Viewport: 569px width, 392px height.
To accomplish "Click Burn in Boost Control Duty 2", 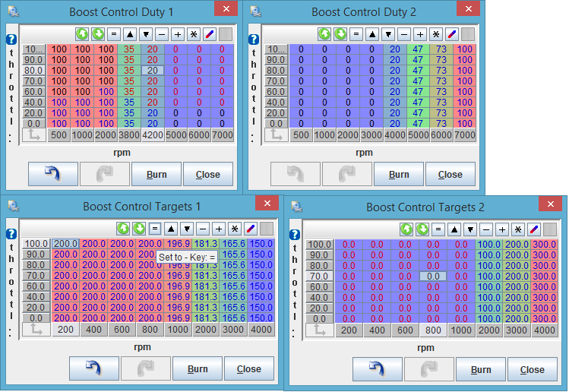I will coord(399,174).
